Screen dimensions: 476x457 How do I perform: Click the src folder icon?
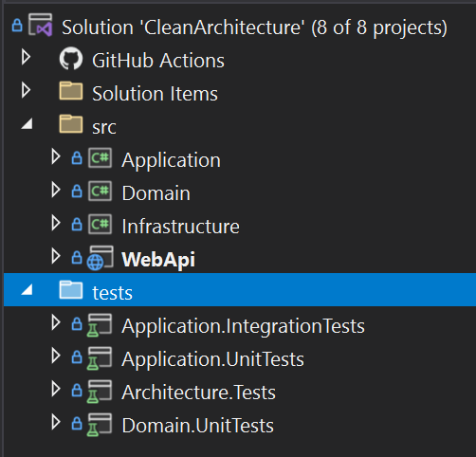click(x=71, y=124)
